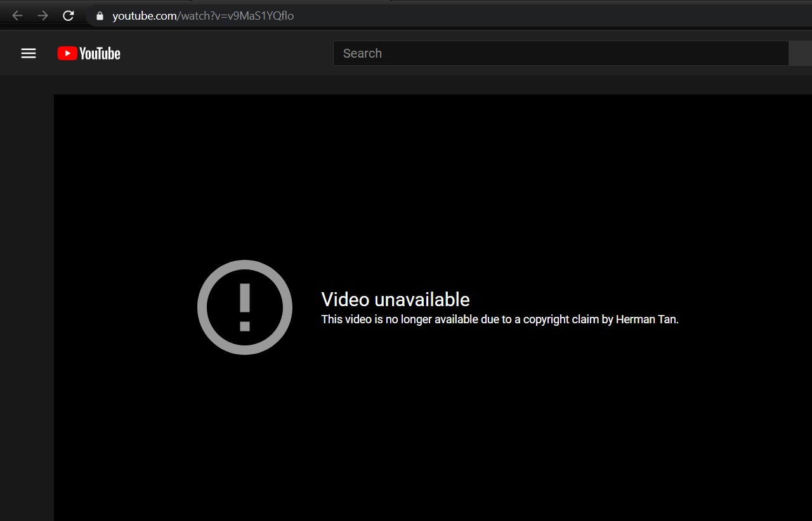Click the red YouTube play logo icon
Viewport: 812px width, 521px height.
pyautogui.click(x=67, y=54)
